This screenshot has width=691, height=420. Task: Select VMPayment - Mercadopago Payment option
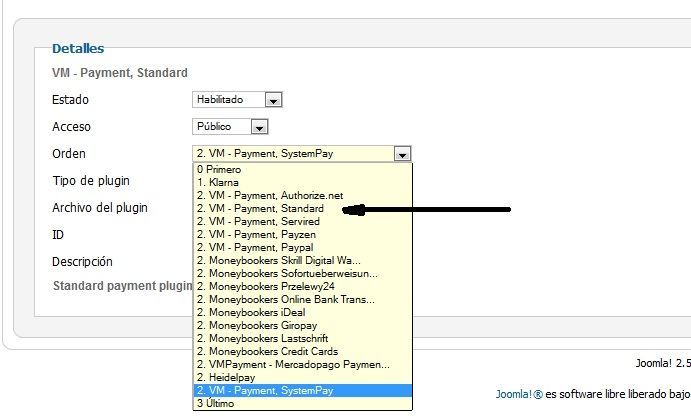coord(302,364)
